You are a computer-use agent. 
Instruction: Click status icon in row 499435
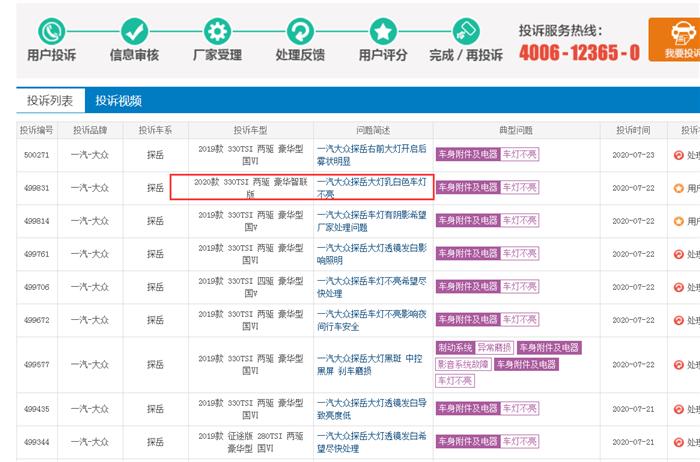tap(679, 409)
